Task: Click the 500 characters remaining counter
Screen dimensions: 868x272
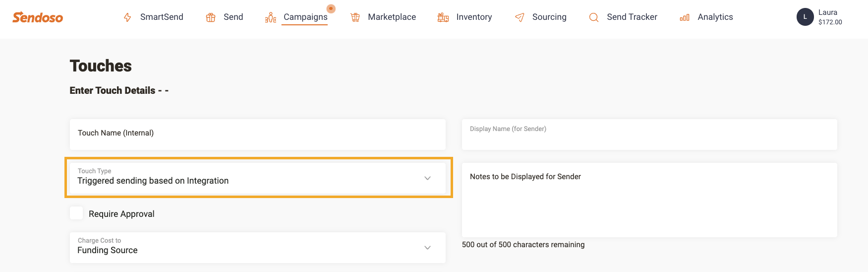Action: 523,245
